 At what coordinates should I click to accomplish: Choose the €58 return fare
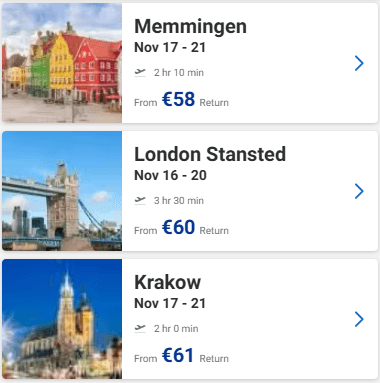pyautogui.click(x=178, y=99)
